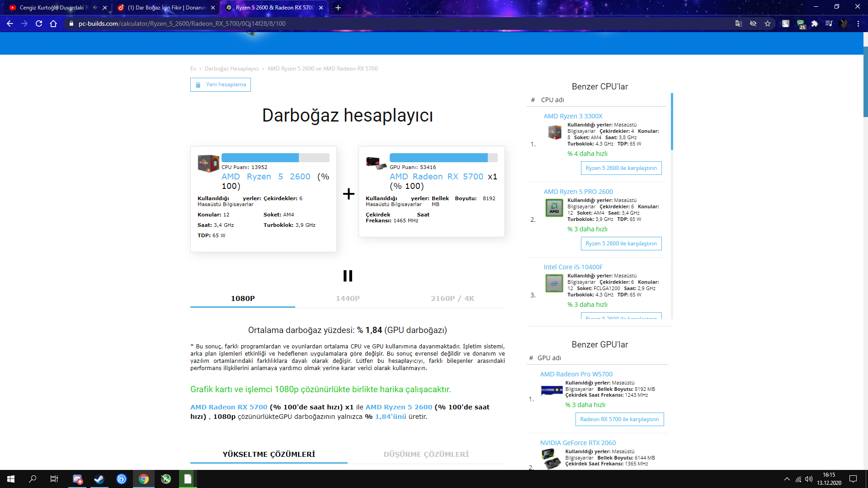Compare Radeon Pro W5700 with RX 5700
The image size is (868, 488).
pos(619,419)
